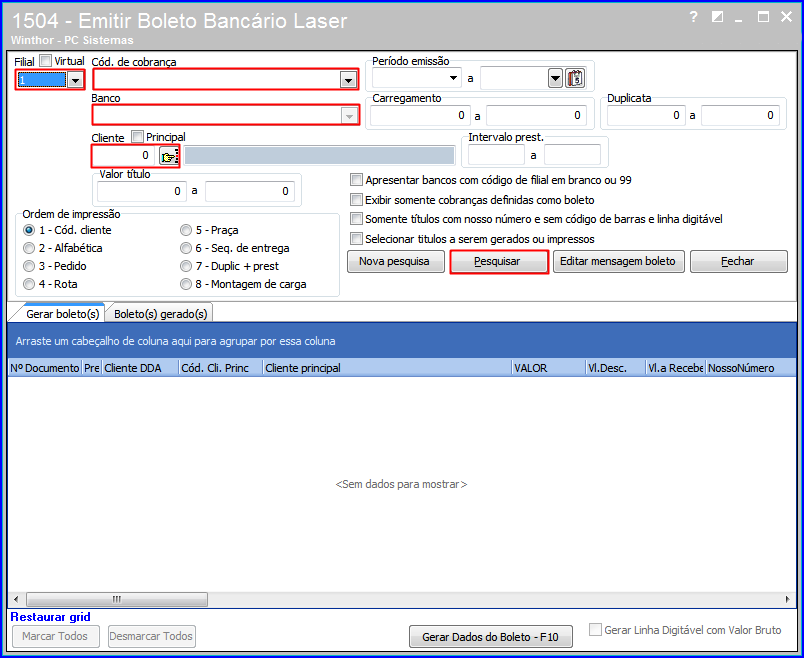Viewport: 804px width, 658px height.
Task: Sort by Cliente principal column header
Action: coord(387,368)
